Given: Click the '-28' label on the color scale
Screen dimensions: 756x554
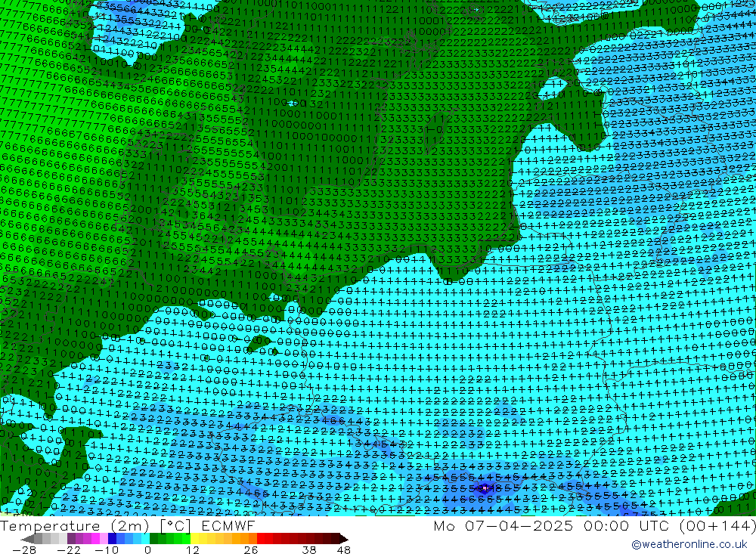Looking at the screenshot, I should coord(24,549).
